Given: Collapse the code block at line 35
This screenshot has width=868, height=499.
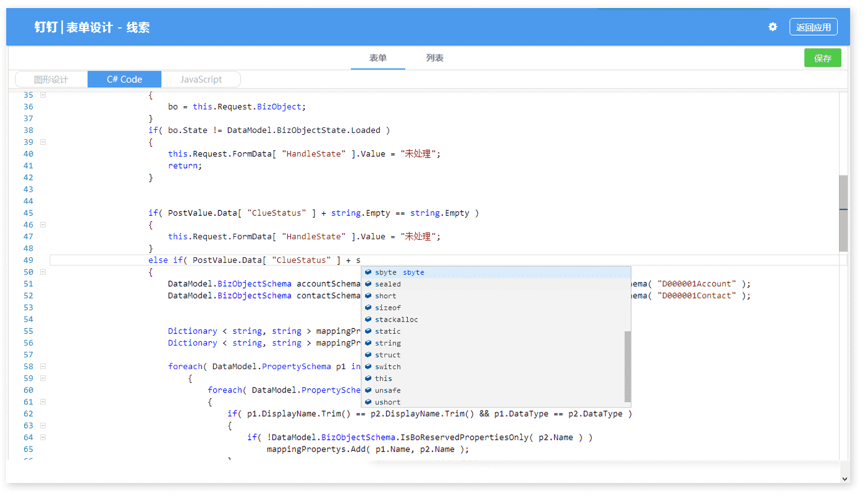Looking at the screenshot, I should click(43, 95).
